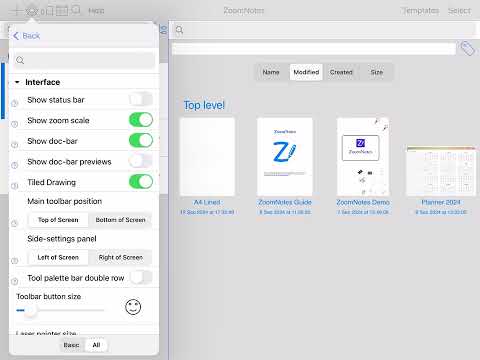Click the 'Side-settings panel' label

tap(62, 239)
